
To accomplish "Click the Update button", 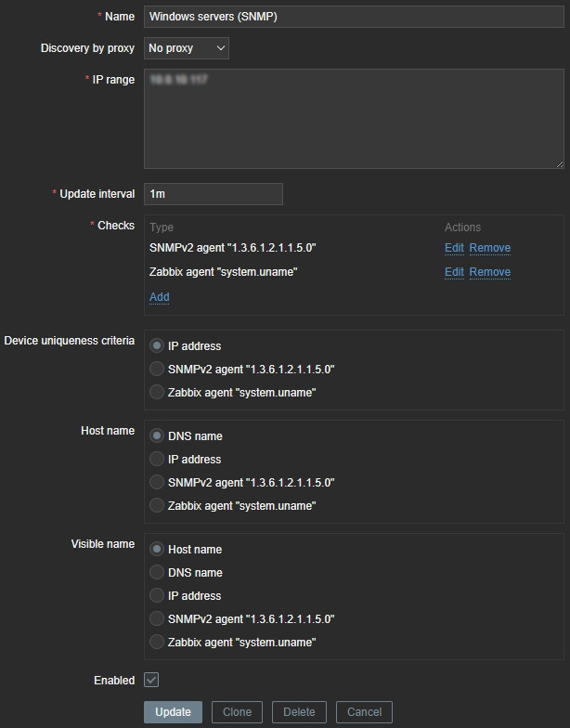I will click(173, 712).
